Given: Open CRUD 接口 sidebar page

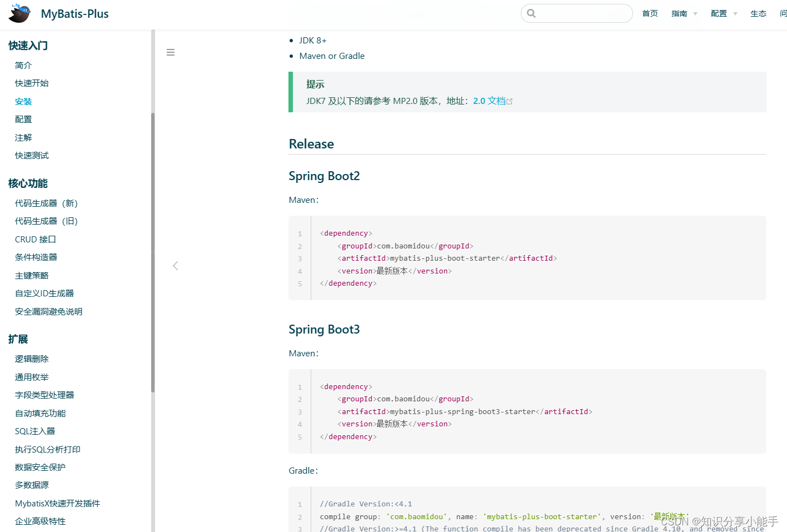Looking at the screenshot, I should pos(36,240).
